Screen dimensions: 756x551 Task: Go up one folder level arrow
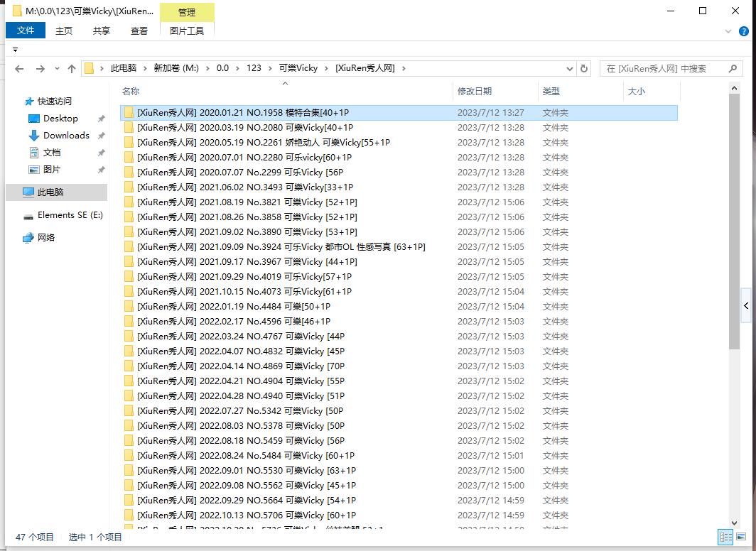click(x=72, y=69)
